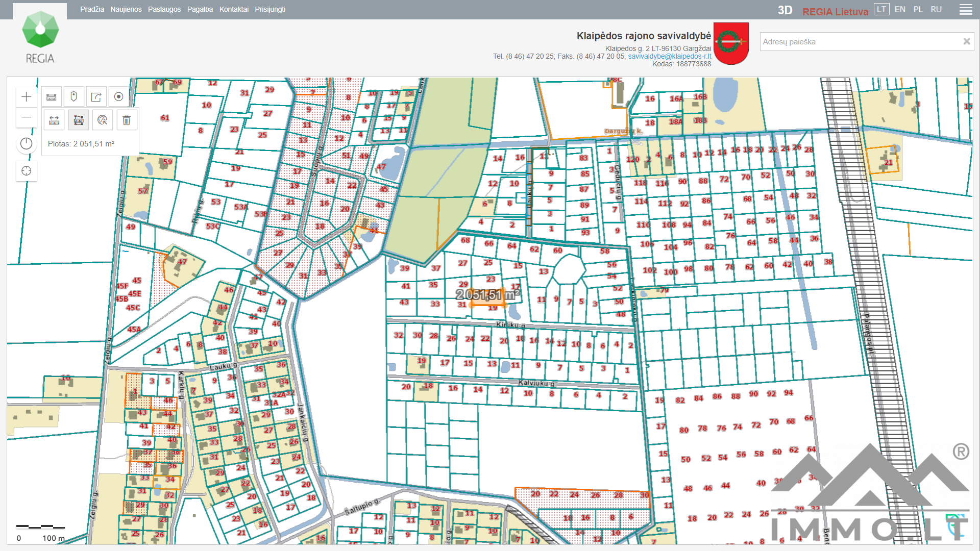Open the hamburger menu in header
The height and width of the screenshot is (551, 980).
point(966,10)
